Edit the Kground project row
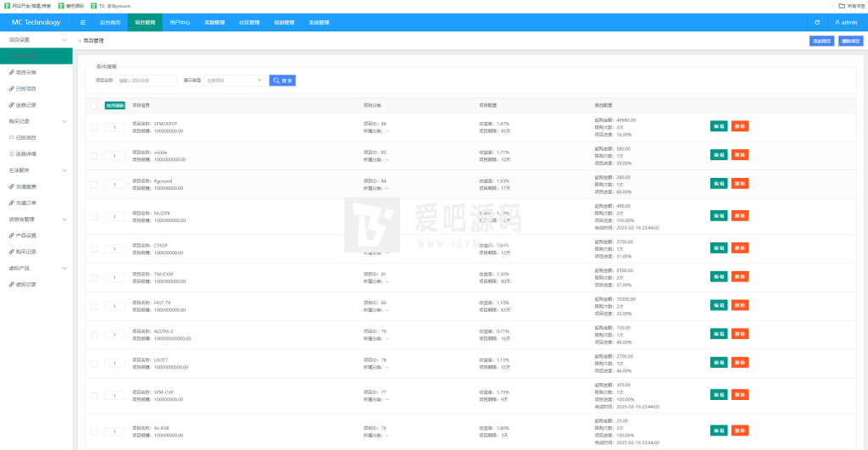 coord(719,184)
